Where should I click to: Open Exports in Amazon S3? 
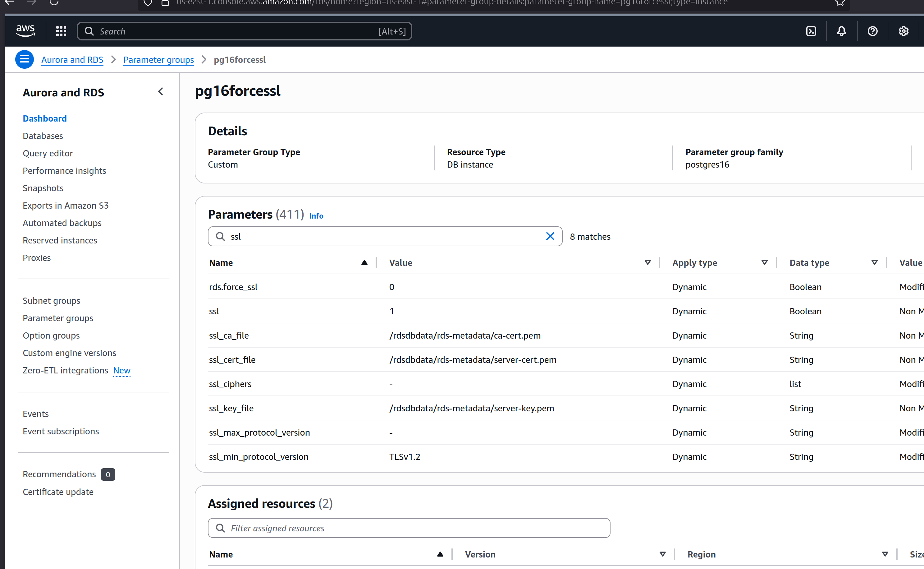tap(66, 206)
